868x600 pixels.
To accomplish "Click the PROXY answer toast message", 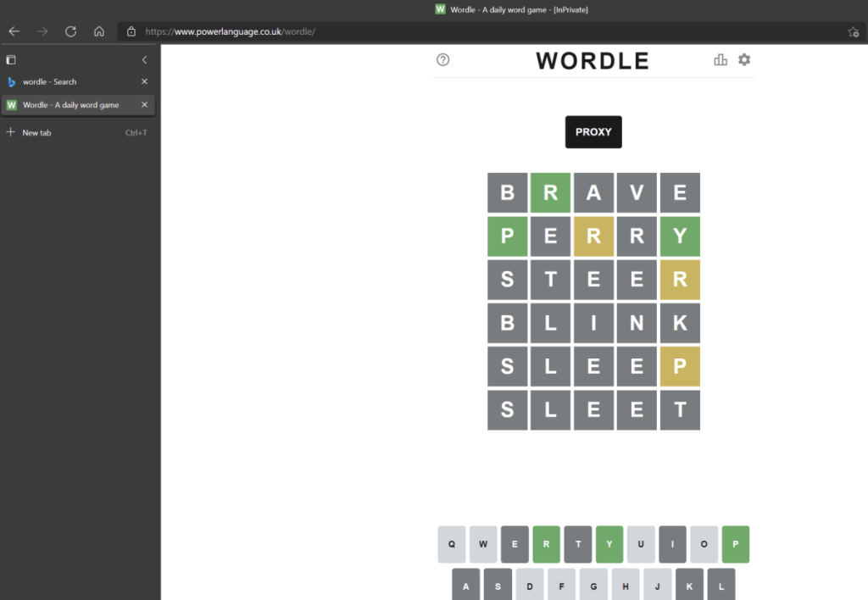I will (593, 132).
